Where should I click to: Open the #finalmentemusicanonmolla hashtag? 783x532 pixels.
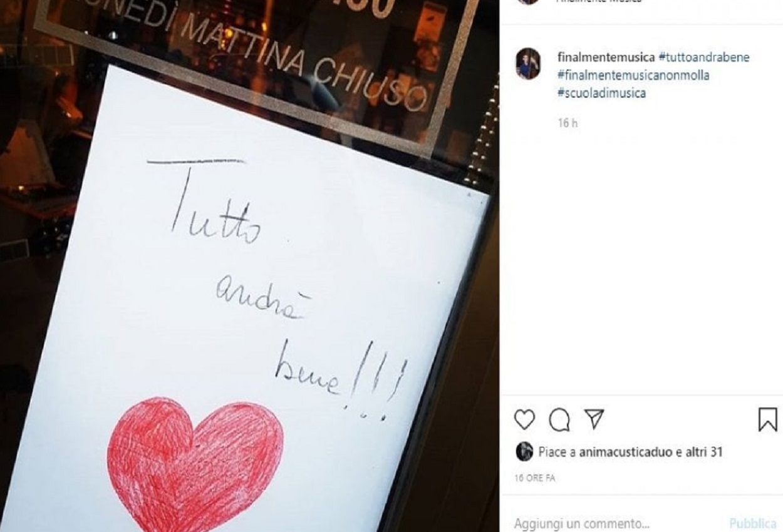coord(633,76)
